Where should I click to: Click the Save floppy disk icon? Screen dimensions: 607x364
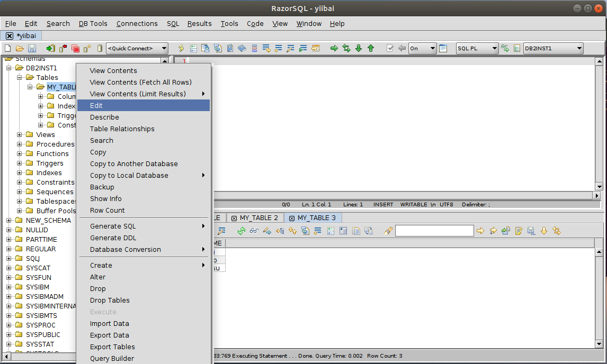32,48
